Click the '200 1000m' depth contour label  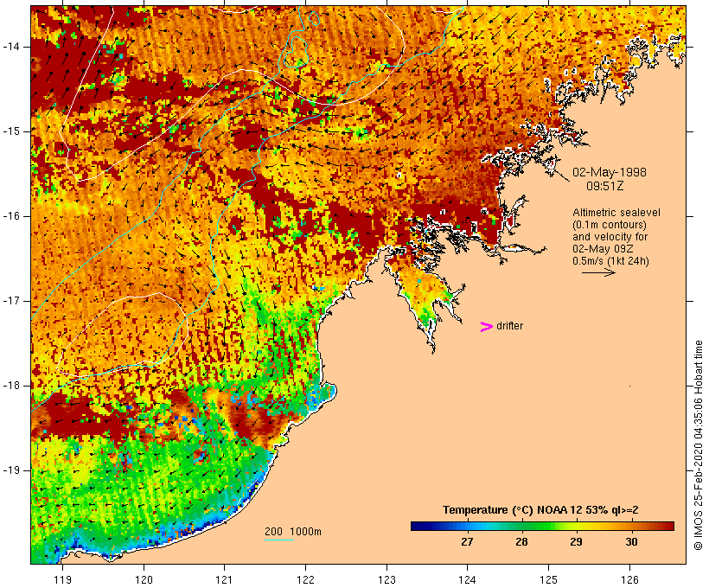(293, 532)
